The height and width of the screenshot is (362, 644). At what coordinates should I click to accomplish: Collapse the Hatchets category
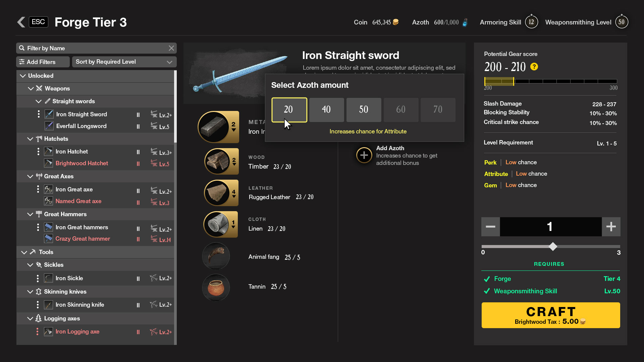click(x=30, y=139)
